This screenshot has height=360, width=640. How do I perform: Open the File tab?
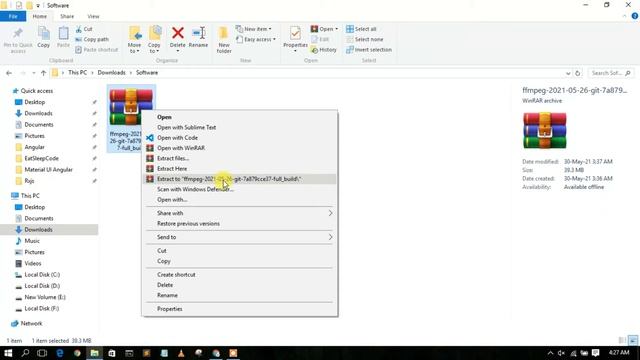coord(13,16)
